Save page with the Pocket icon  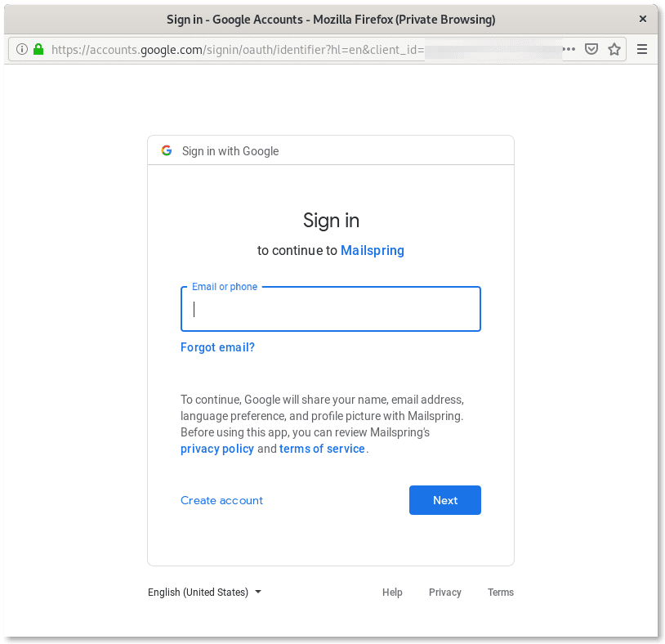click(x=592, y=49)
